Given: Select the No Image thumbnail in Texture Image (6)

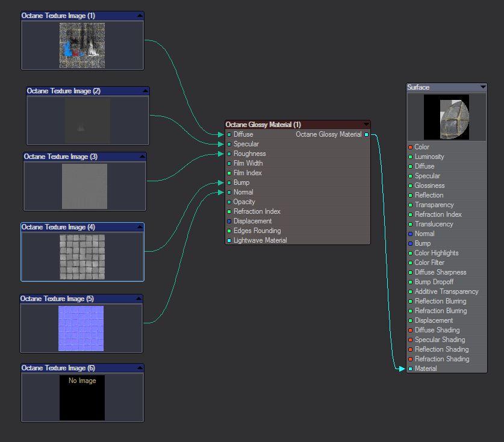Looking at the screenshot, I should (x=82, y=397).
